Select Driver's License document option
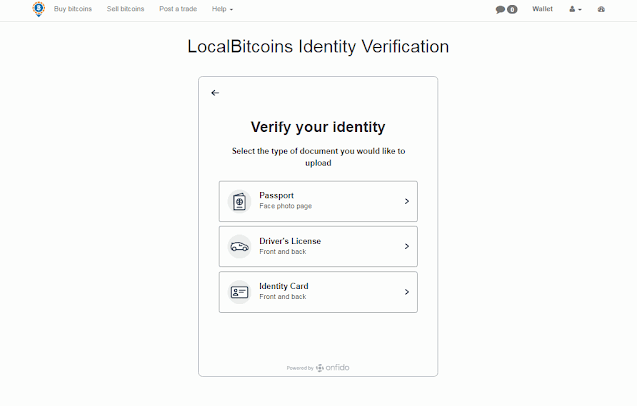This screenshot has width=637, height=406. coord(318,247)
